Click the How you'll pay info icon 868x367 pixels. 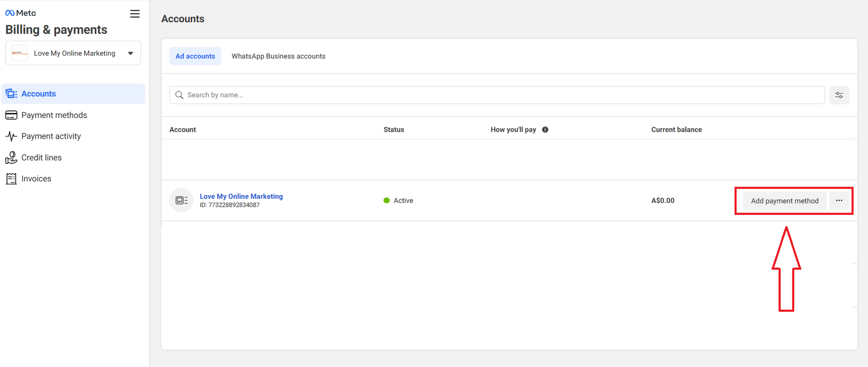tap(545, 129)
